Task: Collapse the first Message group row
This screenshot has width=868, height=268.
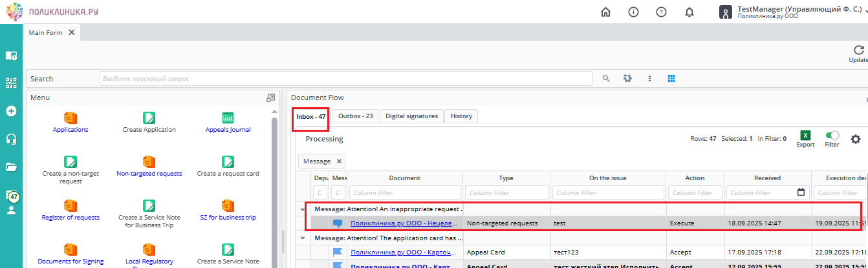Action: click(x=304, y=209)
